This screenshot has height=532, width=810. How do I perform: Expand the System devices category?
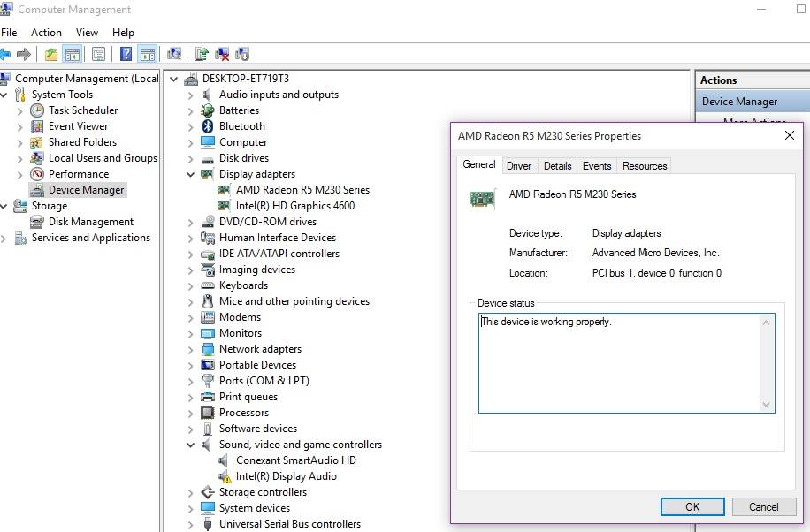191,509
